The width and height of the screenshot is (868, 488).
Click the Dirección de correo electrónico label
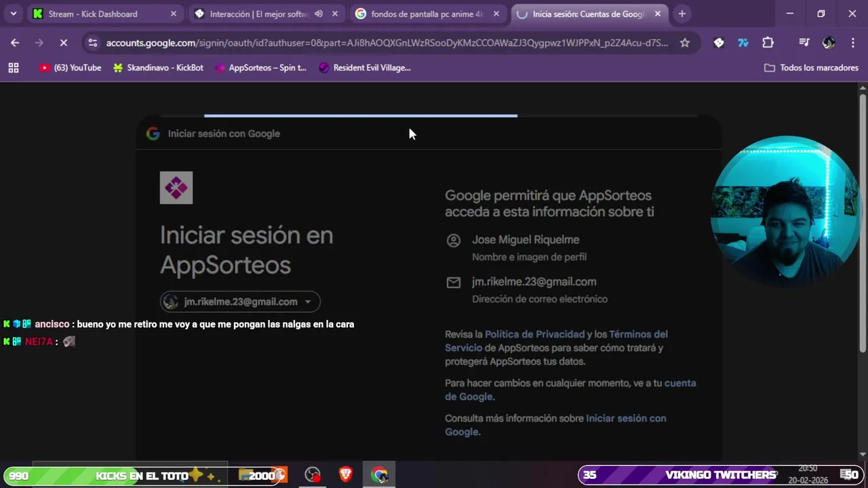click(x=540, y=299)
